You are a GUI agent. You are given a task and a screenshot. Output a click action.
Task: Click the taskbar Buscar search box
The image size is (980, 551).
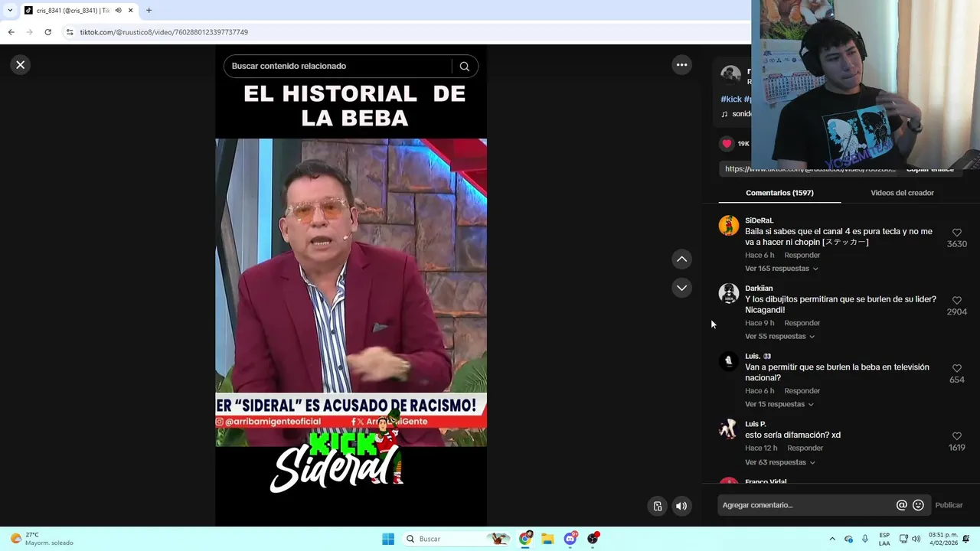point(456,539)
